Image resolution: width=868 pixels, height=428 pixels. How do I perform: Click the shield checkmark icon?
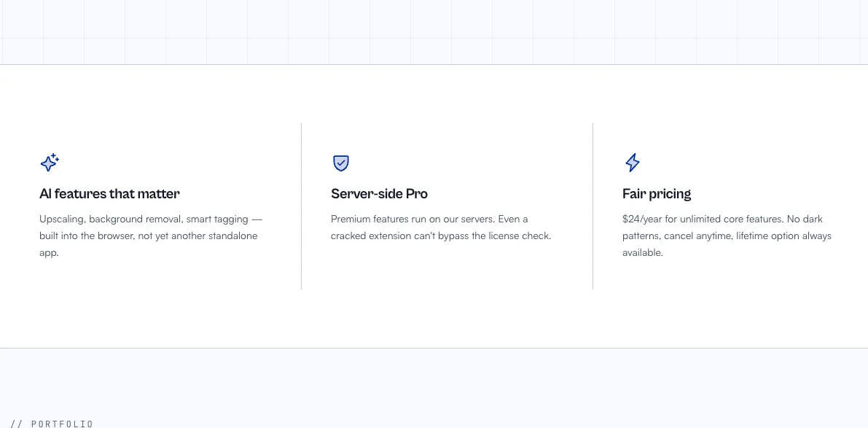click(x=341, y=163)
